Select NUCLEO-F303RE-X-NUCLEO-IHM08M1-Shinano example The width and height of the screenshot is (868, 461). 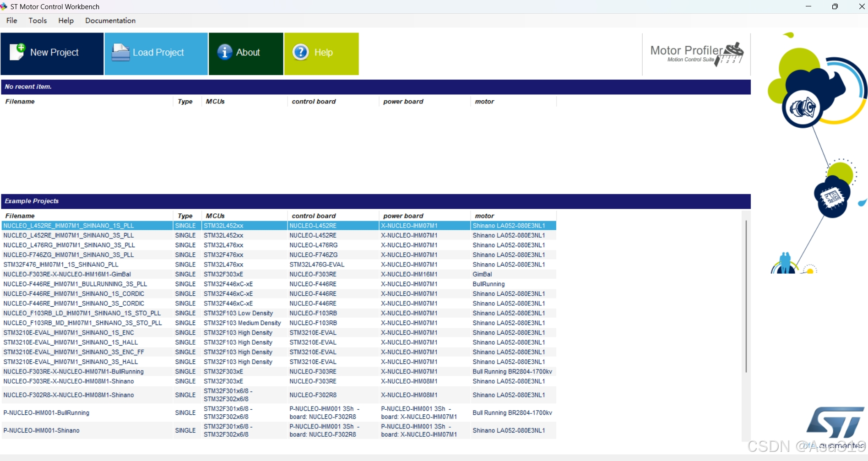(279, 381)
